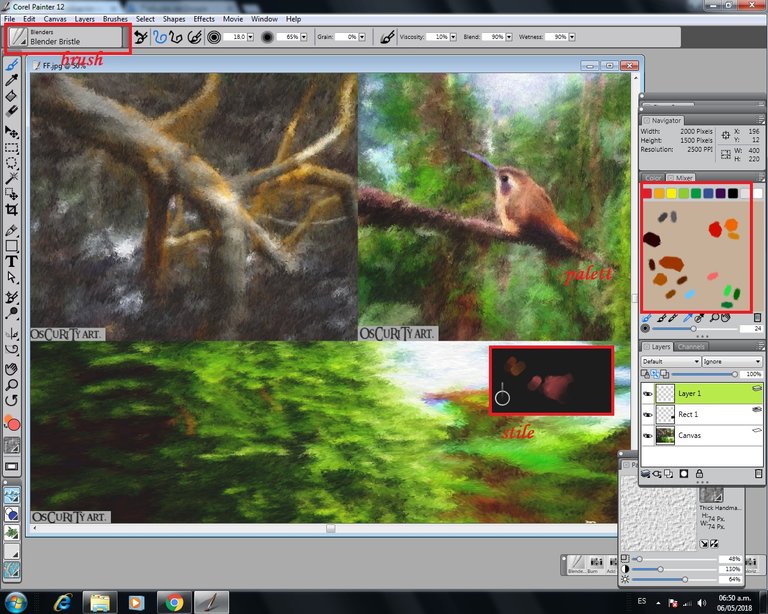Select the Dodge tool in the toolbox
The height and width of the screenshot is (614, 768).
[12, 313]
